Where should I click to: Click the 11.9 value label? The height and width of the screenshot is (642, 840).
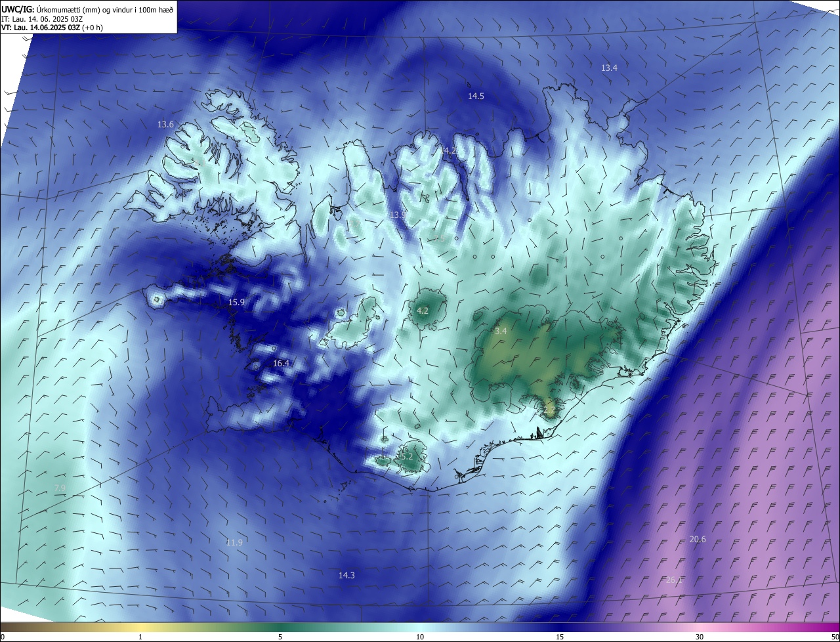[x=234, y=542]
